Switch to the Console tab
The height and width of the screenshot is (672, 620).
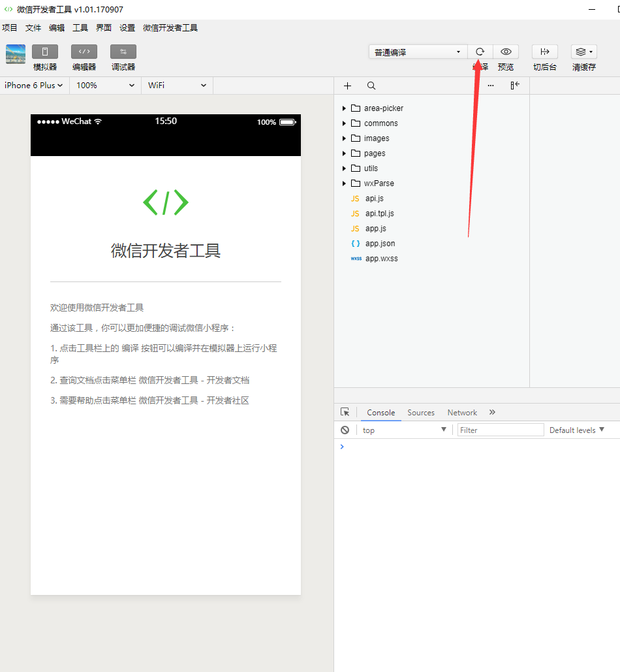tap(380, 413)
